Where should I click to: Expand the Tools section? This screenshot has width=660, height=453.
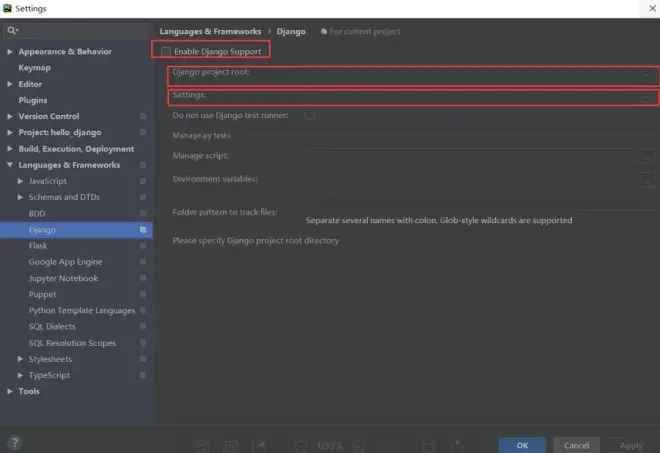click(x=10, y=391)
